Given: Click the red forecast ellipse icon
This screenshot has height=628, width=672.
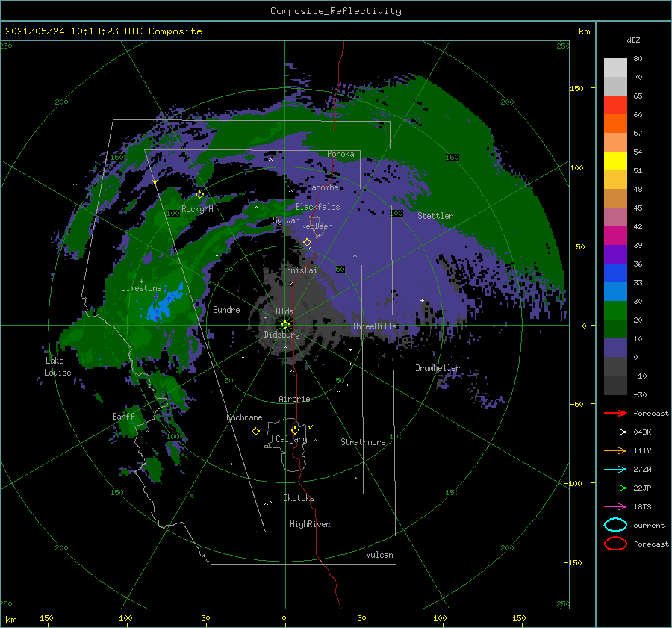Looking at the screenshot, I should tap(615, 544).
